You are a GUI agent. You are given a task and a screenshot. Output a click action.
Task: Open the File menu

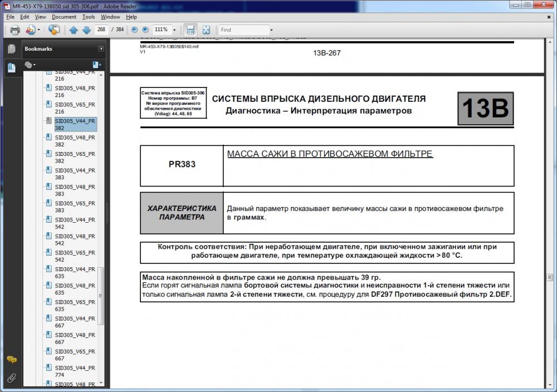pyautogui.click(x=10, y=17)
